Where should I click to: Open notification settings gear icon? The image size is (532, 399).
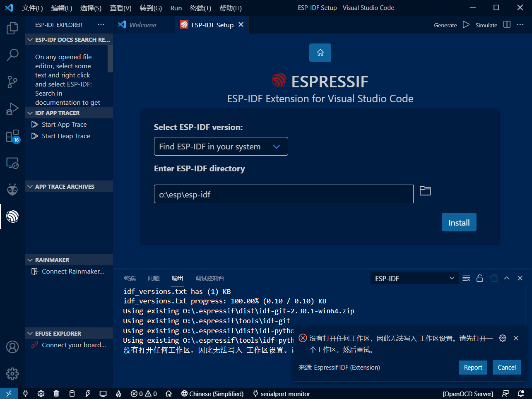click(503, 338)
